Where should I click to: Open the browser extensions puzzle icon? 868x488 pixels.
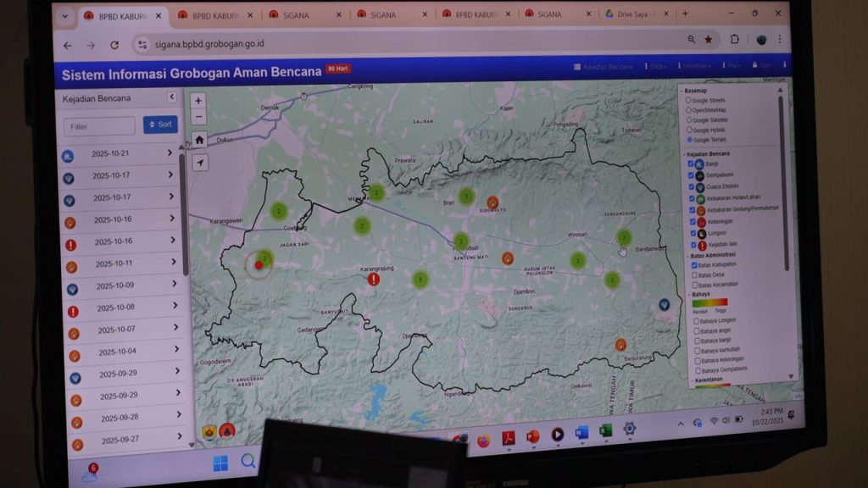click(734, 39)
